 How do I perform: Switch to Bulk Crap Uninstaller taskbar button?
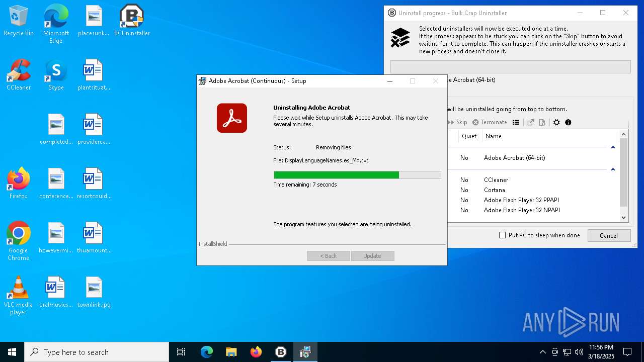tap(281, 352)
